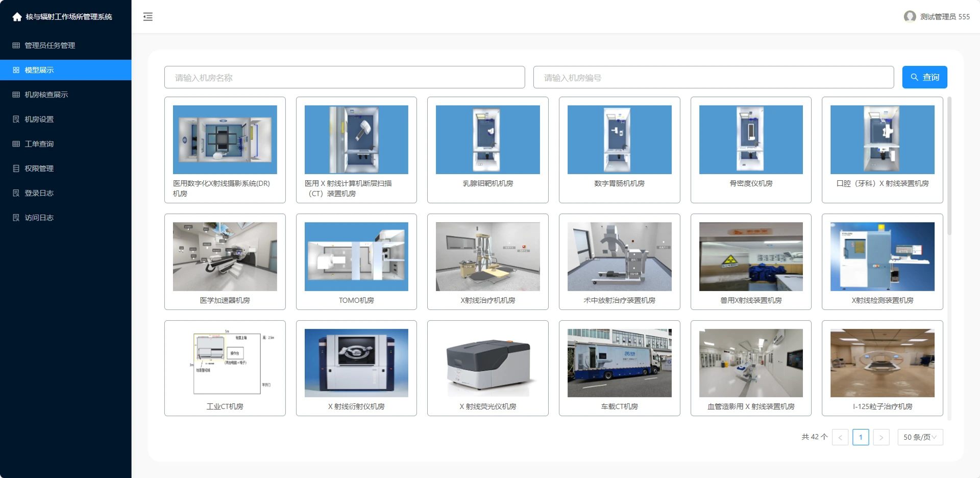Open the 医学加速器机房 thumbnail
The width and height of the screenshot is (980, 478).
click(225, 256)
